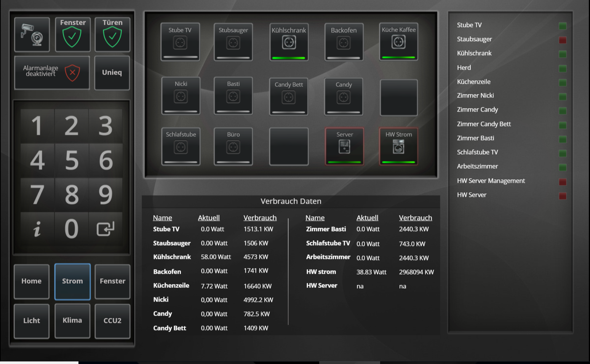Click the red Staubsauger status indicator
Viewport: 590px width, 364px height.
point(562,40)
